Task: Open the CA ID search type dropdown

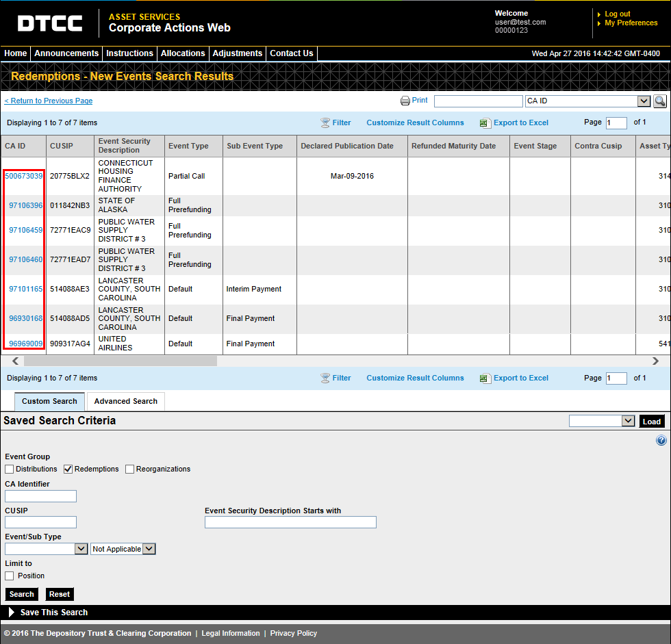Action: (x=643, y=101)
